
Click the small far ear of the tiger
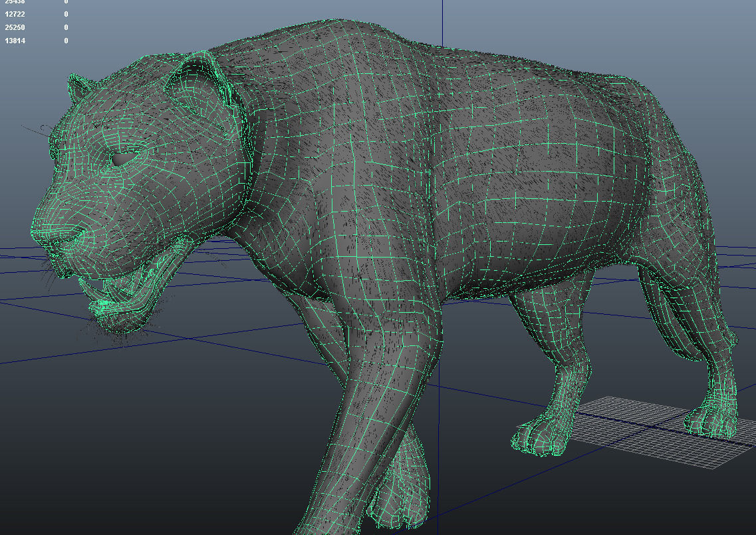pos(79,89)
